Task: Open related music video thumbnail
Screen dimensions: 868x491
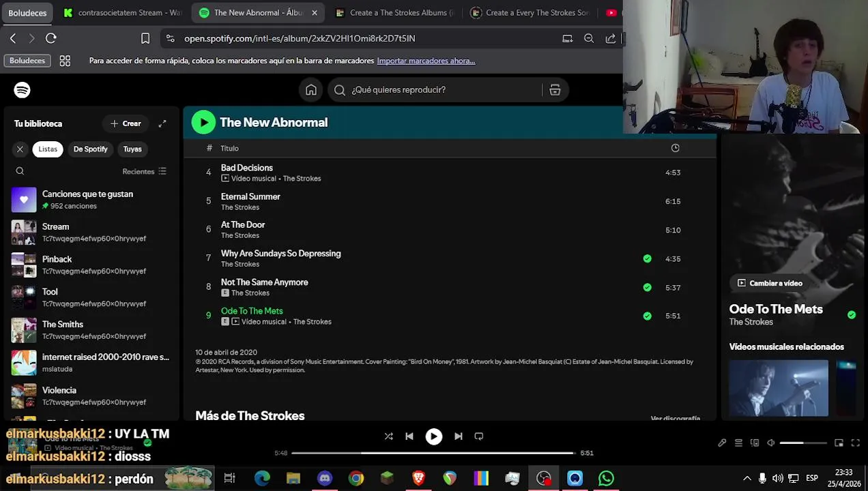Action: (779, 388)
